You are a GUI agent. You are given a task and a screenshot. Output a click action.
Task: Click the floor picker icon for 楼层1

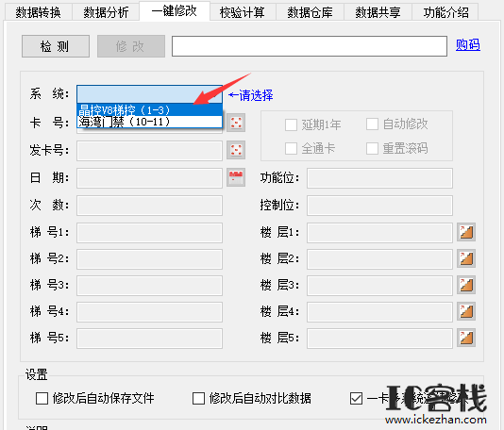click(466, 232)
